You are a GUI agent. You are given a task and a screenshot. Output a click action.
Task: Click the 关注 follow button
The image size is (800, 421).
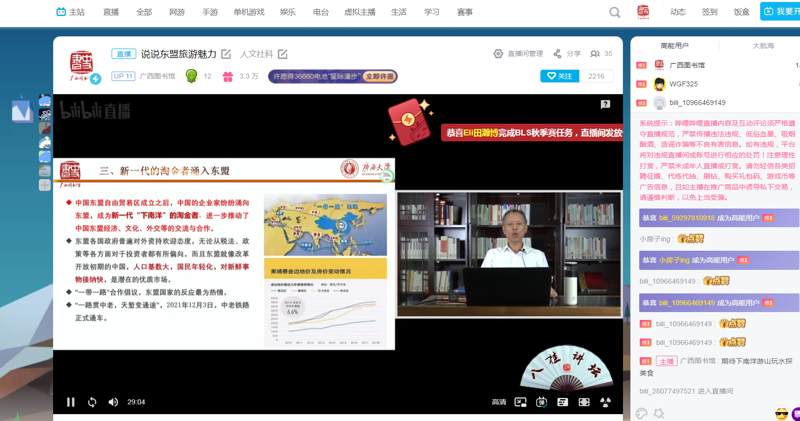pos(560,76)
